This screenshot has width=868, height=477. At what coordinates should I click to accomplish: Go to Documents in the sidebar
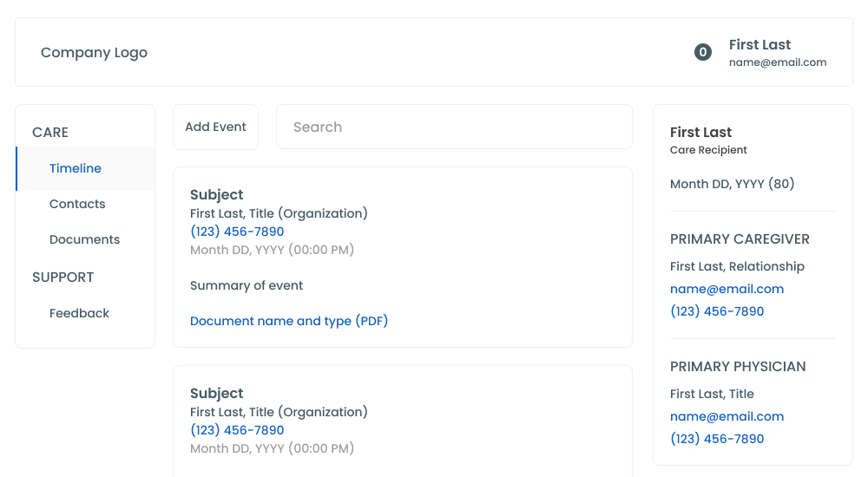pyautogui.click(x=84, y=239)
